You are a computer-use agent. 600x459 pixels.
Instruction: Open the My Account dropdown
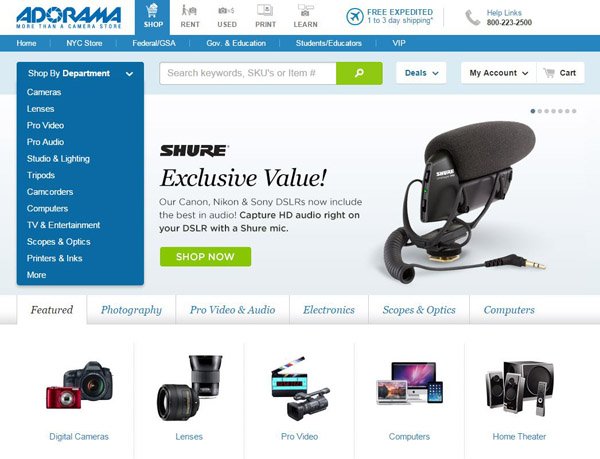[499, 73]
